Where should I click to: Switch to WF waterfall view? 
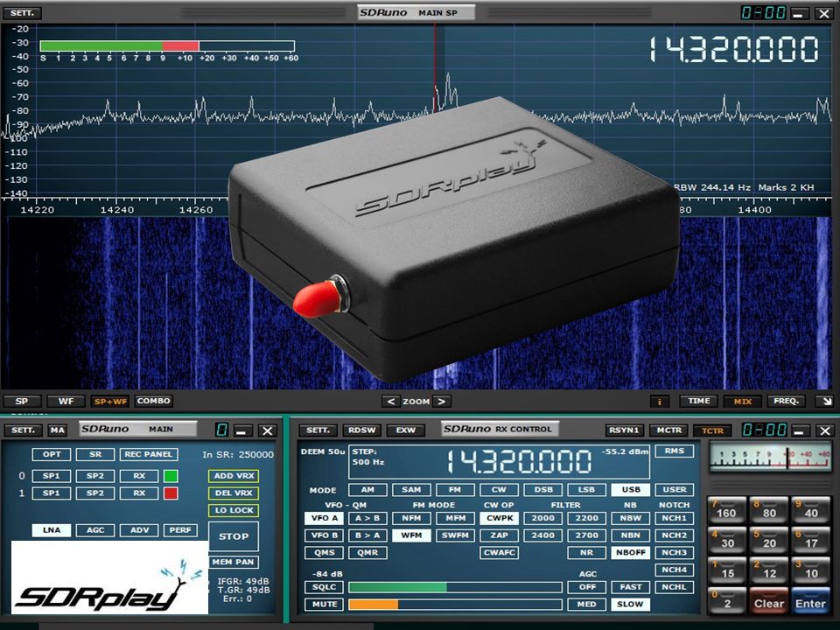click(x=66, y=402)
